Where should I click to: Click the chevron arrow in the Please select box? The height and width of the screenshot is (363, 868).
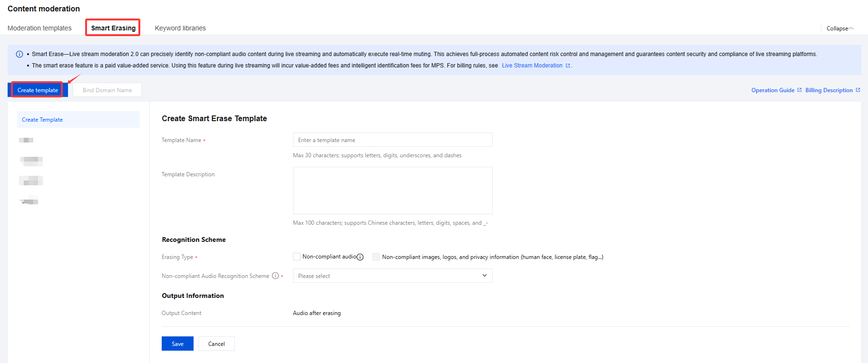tap(484, 276)
